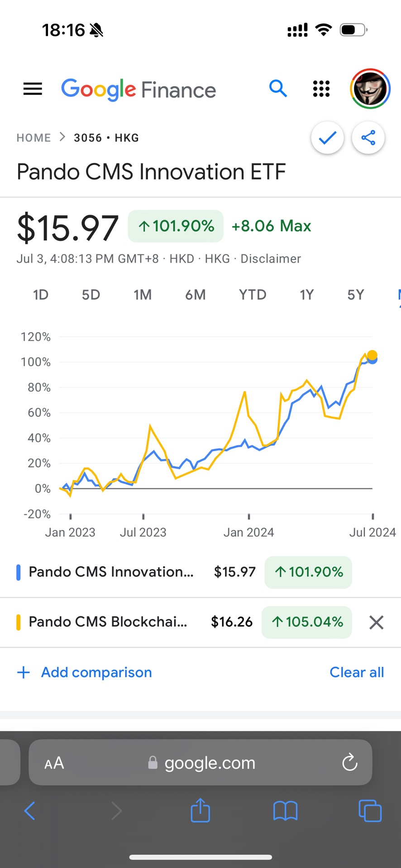Open the Google apps grid
This screenshot has width=401, height=868.
point(321,89)
